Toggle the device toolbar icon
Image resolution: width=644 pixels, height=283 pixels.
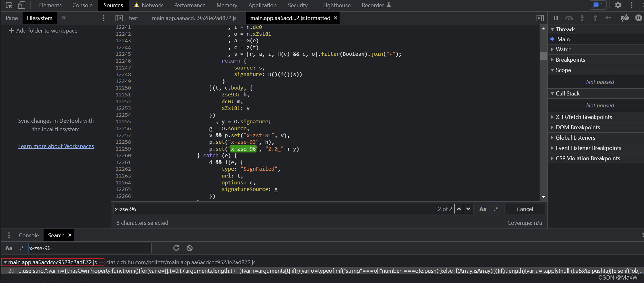click(x=21, y=5)
